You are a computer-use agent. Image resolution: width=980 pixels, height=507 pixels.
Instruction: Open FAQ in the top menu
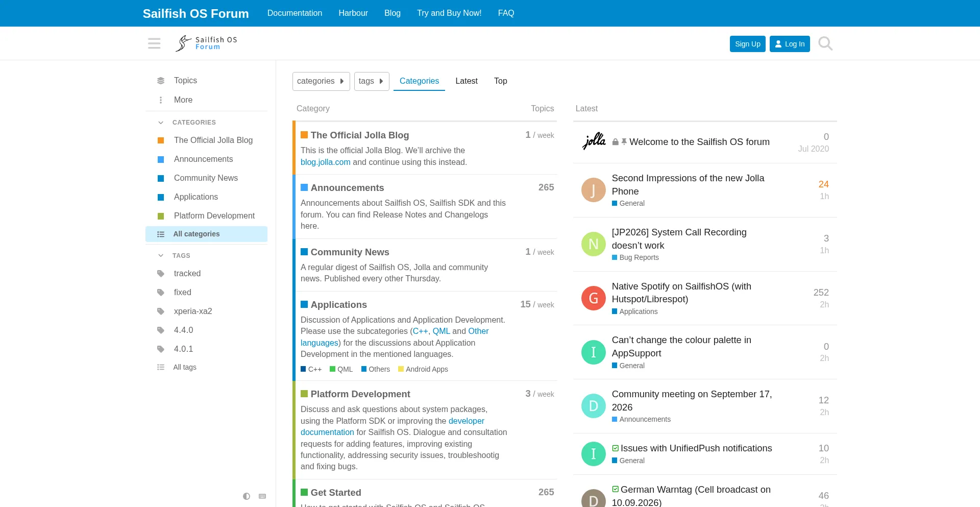pos(506,13)
